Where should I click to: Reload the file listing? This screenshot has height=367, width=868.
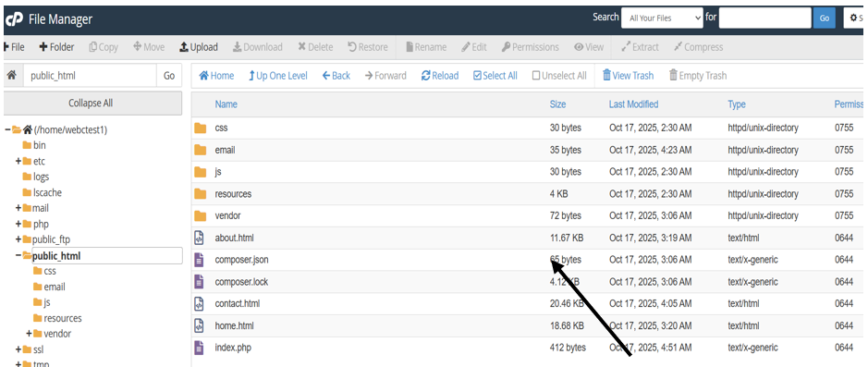click(x=440, y=76)
